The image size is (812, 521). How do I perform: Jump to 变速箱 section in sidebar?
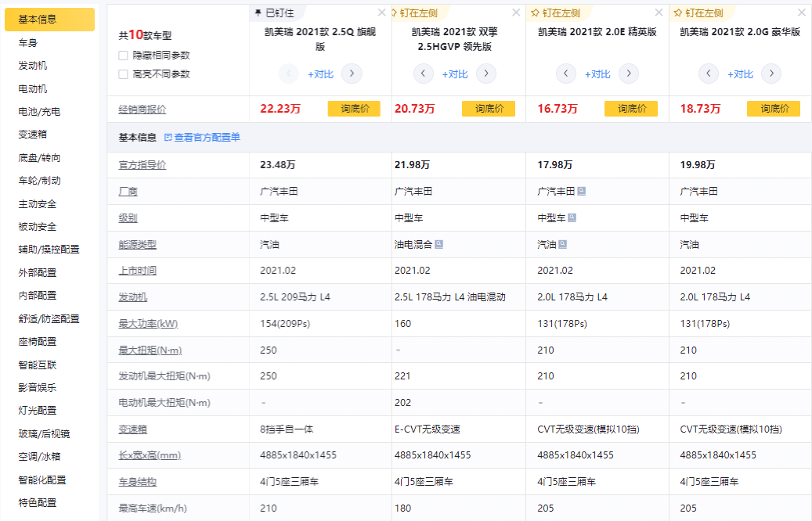(x=33, y=134)
